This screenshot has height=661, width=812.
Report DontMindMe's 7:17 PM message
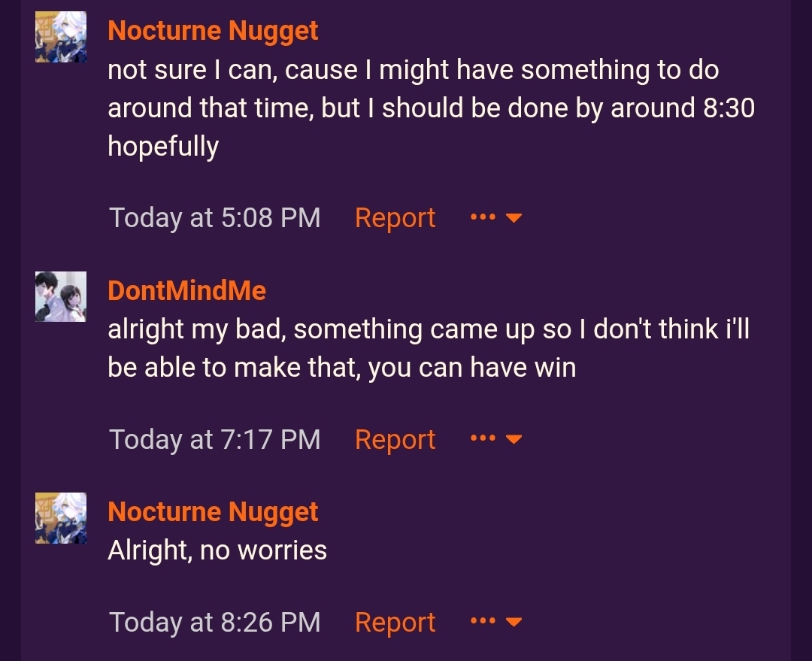(x=395, y=439)
